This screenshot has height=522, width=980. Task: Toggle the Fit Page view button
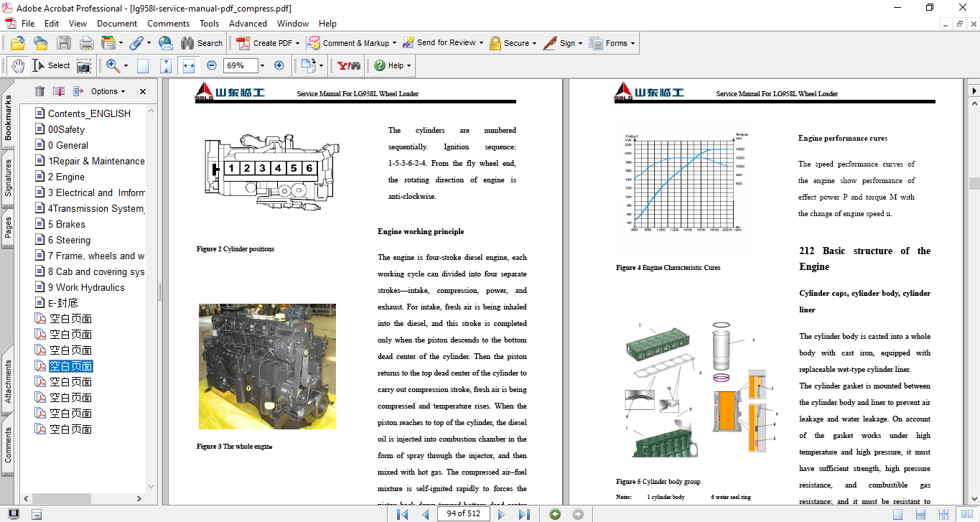coord(166,65)
